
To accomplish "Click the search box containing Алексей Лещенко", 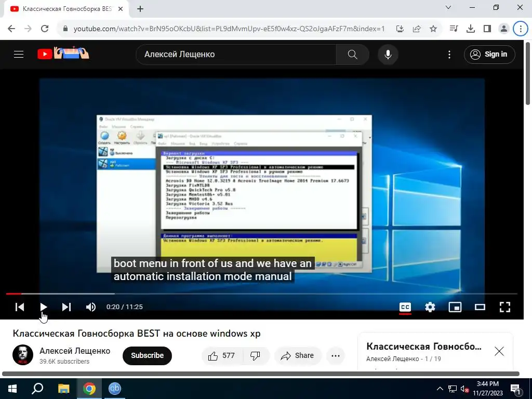I will [236, 54].
